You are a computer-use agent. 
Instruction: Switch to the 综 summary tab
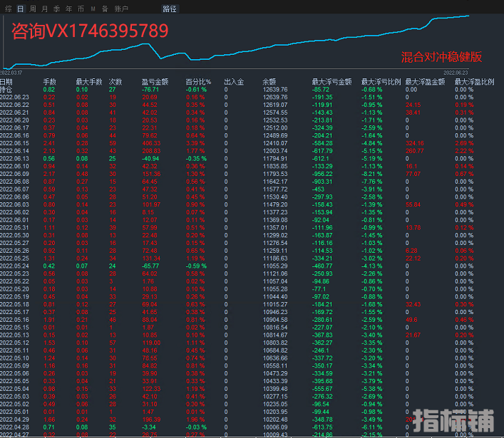coord(7,9)
